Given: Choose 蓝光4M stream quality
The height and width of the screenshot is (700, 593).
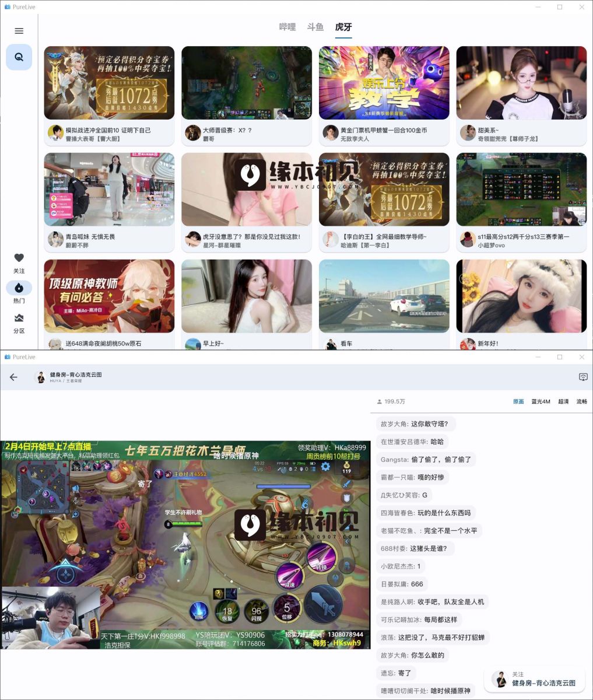Looking at the screenshot, I should click(541, 401).
